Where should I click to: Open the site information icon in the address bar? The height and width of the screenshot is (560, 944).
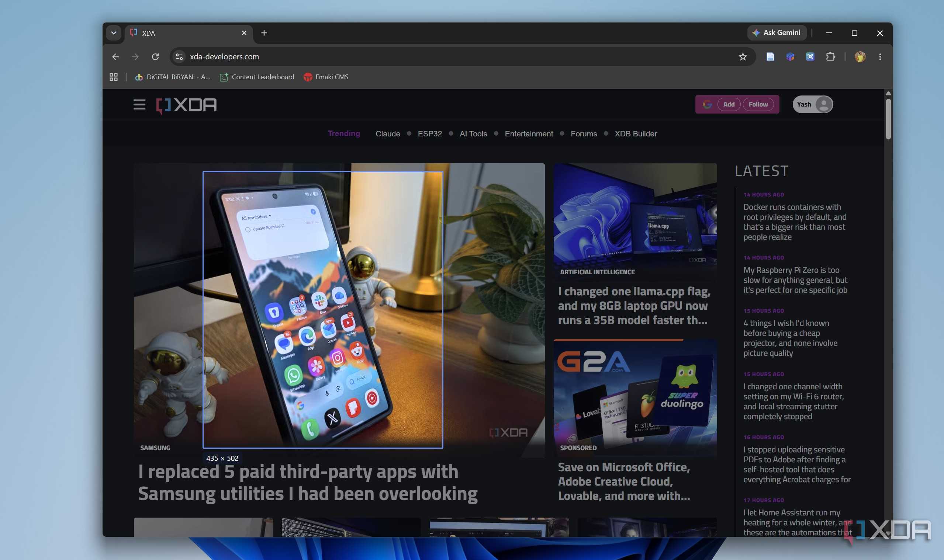179,57
